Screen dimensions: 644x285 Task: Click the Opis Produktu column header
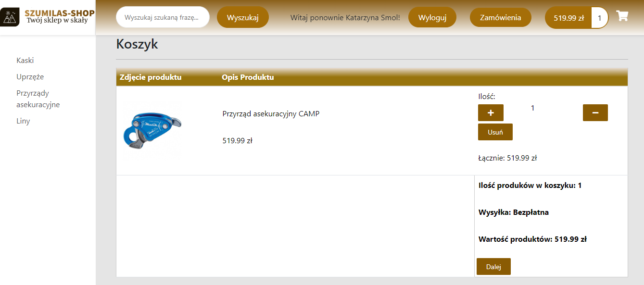(248, 77)
